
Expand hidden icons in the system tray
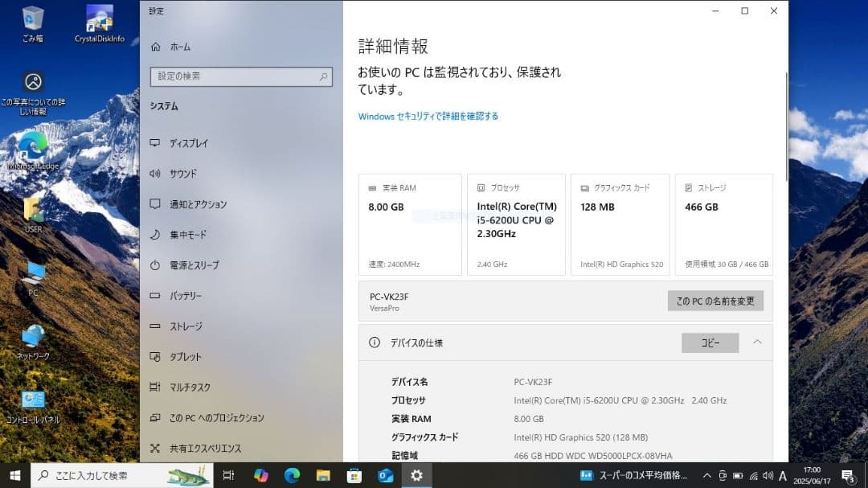click(x=706, y=475)
